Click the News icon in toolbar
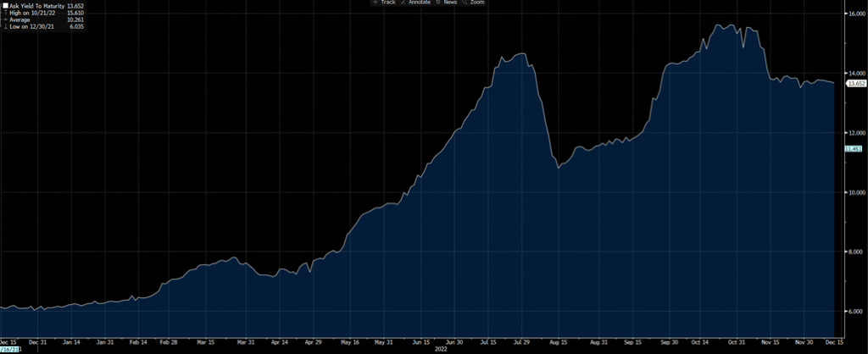 [439, 3]
